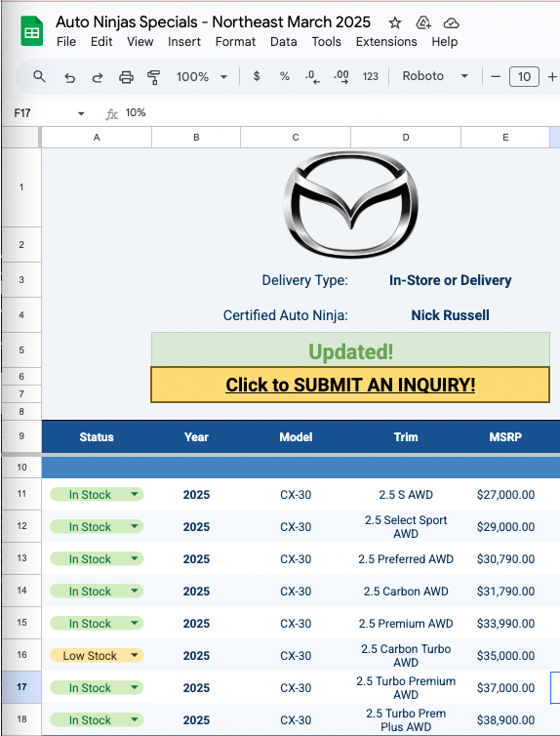The image size is (560, 736).
Task: Open the Format menu
Action: [x=235, y=42]
